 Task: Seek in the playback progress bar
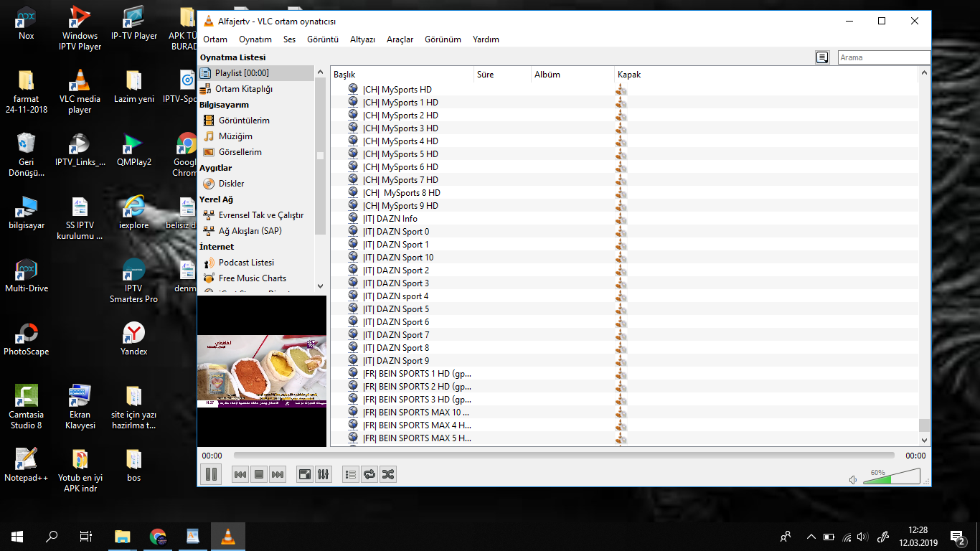[564, 455]
